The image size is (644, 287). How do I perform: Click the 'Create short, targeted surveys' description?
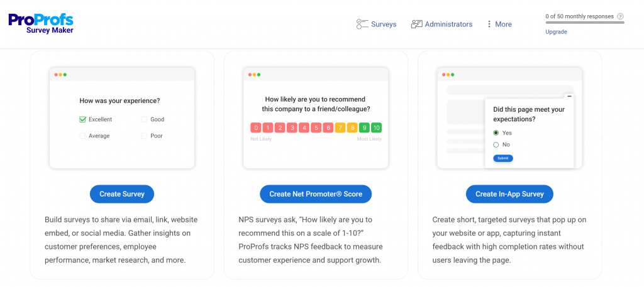click(x=509, y=240)
